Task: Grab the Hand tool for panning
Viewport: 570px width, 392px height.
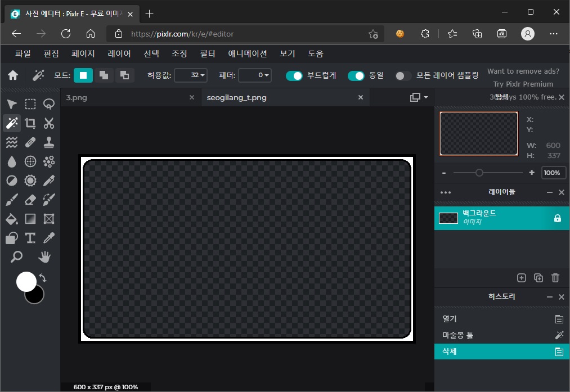Action: pyautogui.click(x=44, y=257)
